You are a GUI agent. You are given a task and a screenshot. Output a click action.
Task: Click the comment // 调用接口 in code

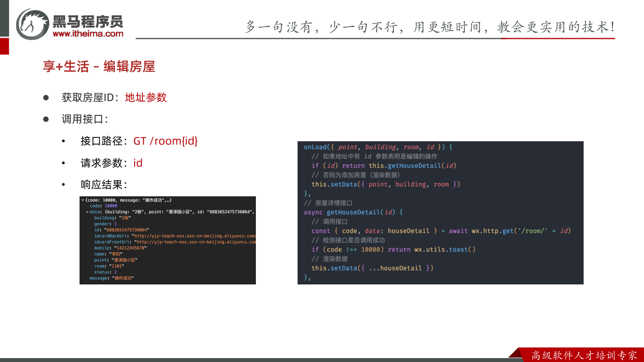click(x=329, y=222)
